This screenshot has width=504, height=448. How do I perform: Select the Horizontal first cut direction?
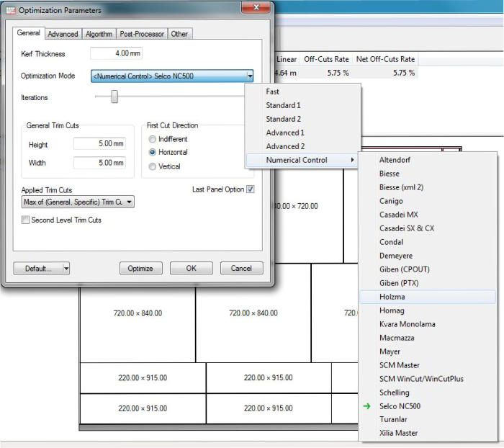152,153
